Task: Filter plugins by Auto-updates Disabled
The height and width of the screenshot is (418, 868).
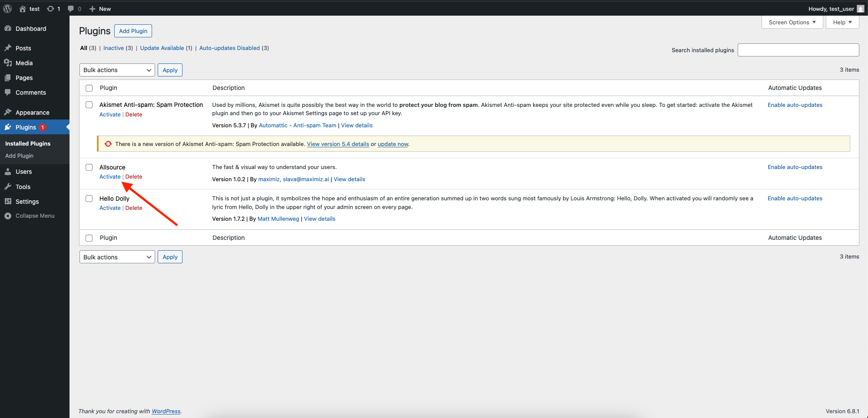Action: click(229, 48)
